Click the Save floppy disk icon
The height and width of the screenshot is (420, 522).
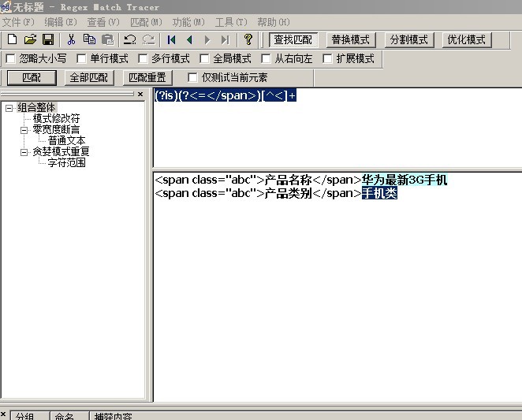tap(47, 39)
